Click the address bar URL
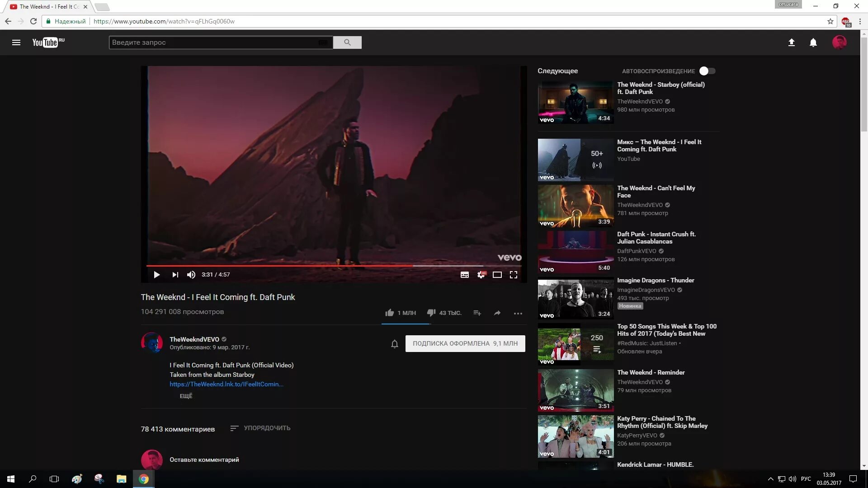The image size is (868, 488). point(164,21)
